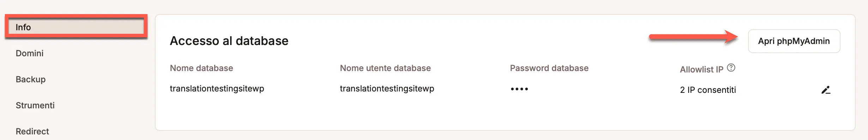Click the red arrow pointing at phpMyAdmin

coord(693,36)
